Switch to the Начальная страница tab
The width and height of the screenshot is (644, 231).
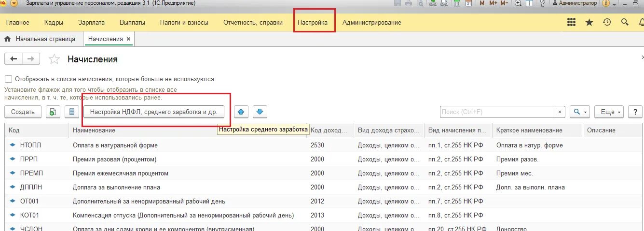click(41, 39)
